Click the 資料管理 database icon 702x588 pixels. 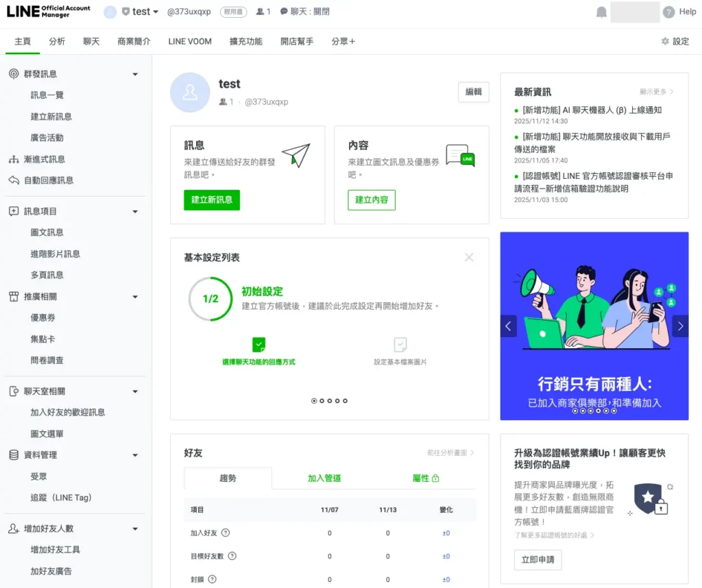coord(14,455)
